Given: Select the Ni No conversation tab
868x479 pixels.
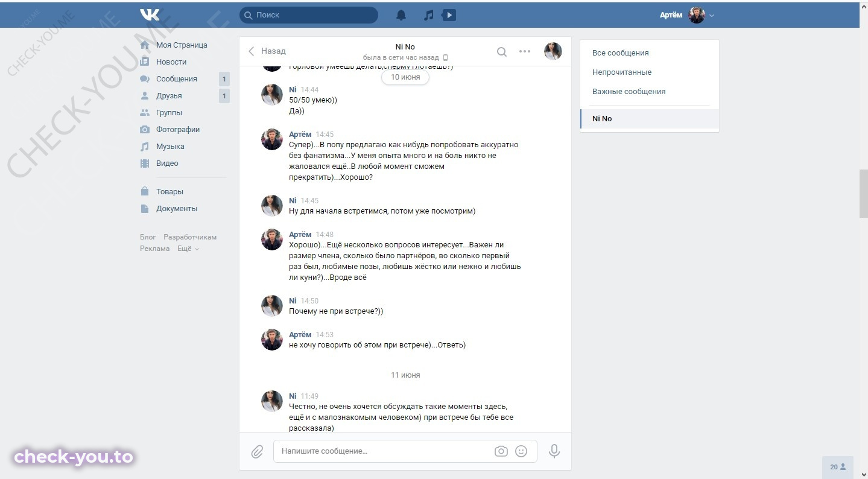Looking at the screenshot, I should click(x=649, y=119).
